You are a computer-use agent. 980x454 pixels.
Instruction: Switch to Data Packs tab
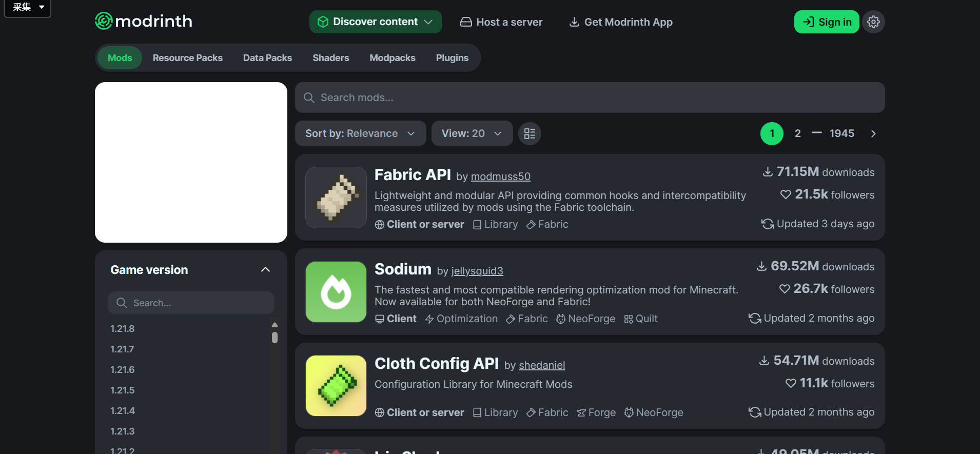tap(267, 58)
